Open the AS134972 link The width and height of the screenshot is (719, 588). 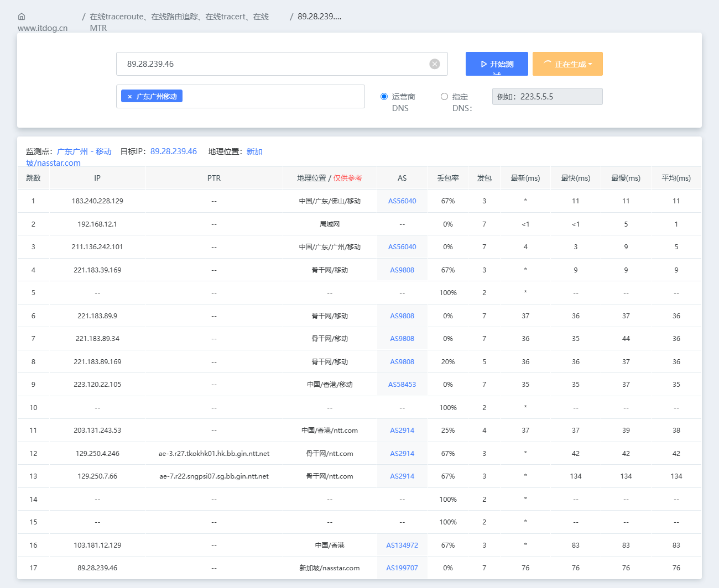[402, 545]
